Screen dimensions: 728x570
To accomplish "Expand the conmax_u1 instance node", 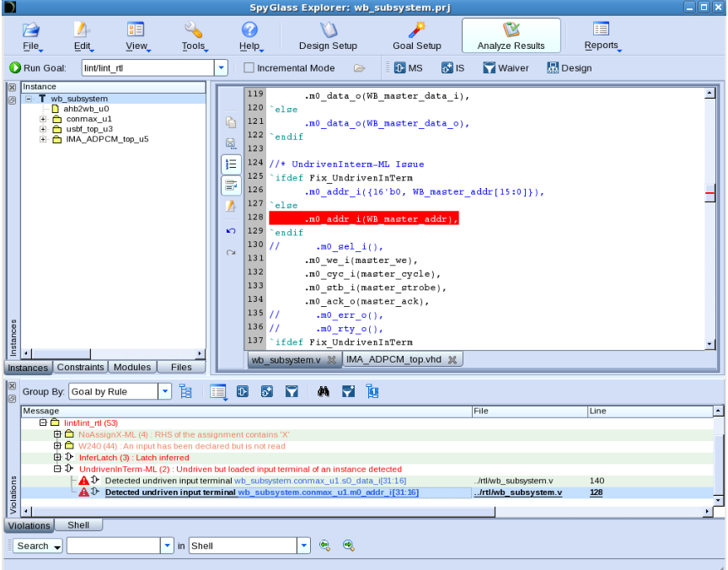I will click(x=43, y=119).
